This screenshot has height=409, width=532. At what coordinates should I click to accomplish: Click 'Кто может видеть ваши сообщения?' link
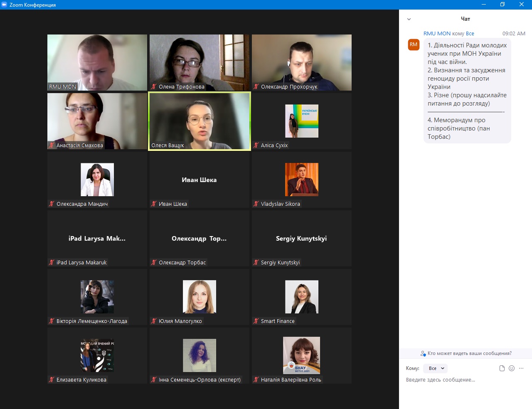[469, 353]
